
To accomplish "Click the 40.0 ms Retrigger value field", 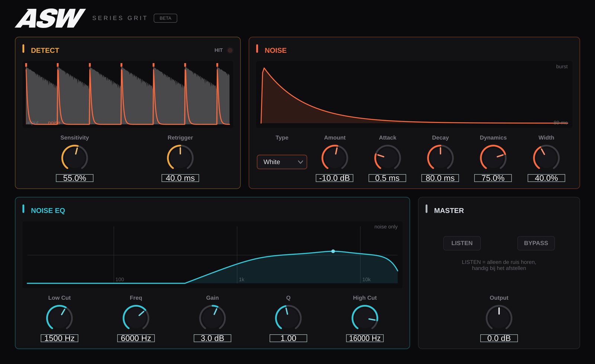I will pyautogui.click(x=180, y=178).
